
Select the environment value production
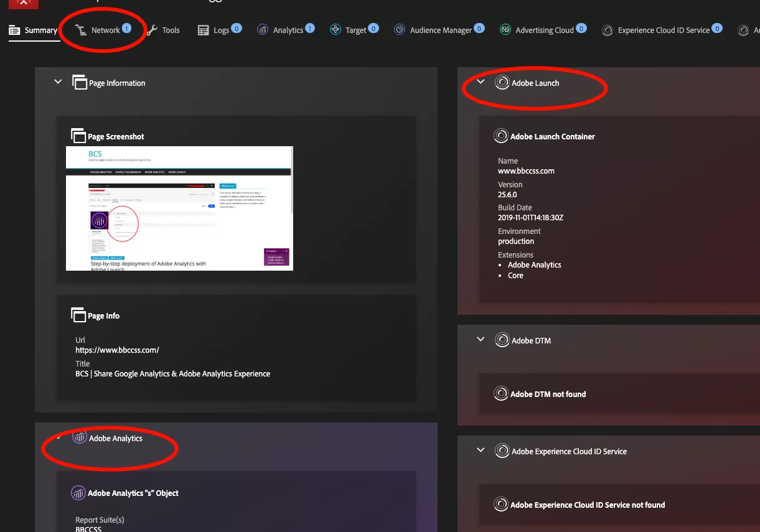click(x=516, y=241)
